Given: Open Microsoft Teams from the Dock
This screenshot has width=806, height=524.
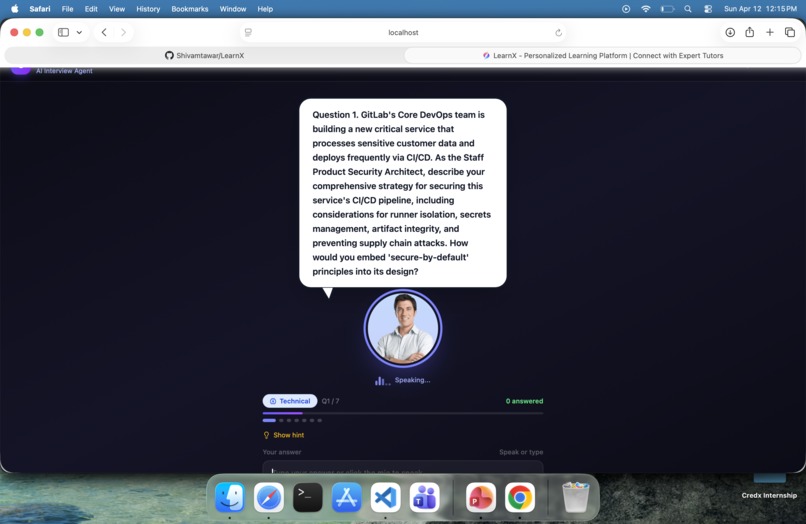Looking at the screenshot, I should click(425, 497).
